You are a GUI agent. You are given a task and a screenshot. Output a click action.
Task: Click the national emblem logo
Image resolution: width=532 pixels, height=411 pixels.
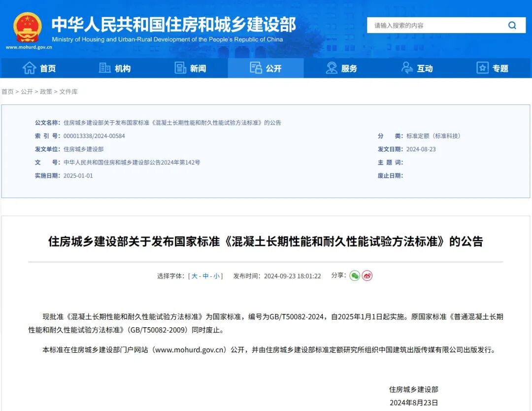click(28, 27)
